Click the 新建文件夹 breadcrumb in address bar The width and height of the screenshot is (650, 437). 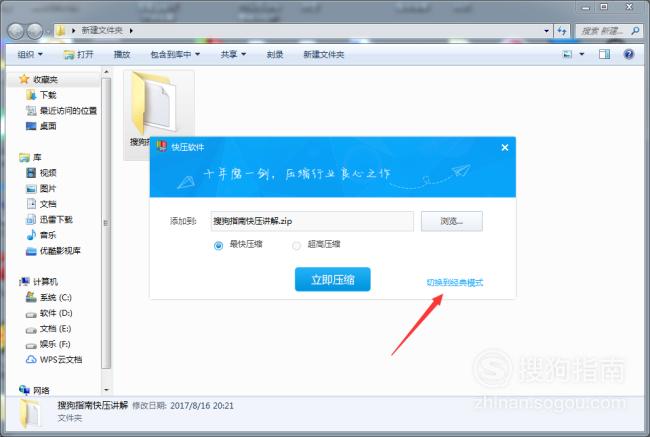point(102,30)
